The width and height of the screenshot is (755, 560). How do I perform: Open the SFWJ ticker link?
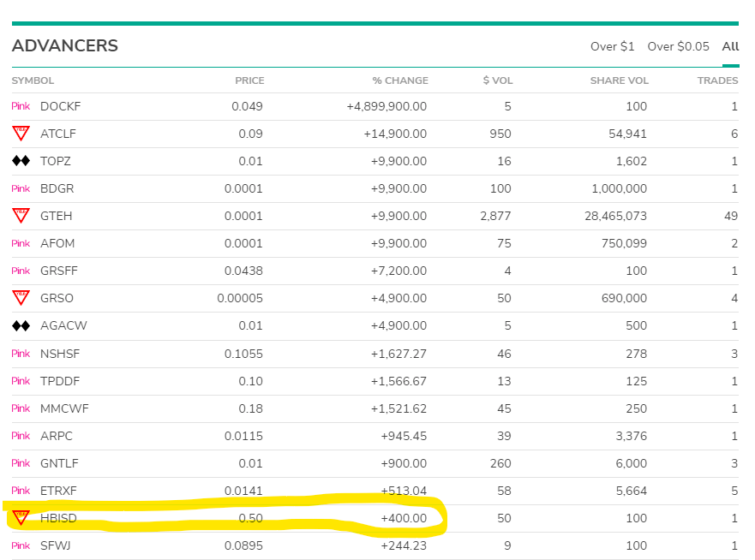[x=56, y=545]
